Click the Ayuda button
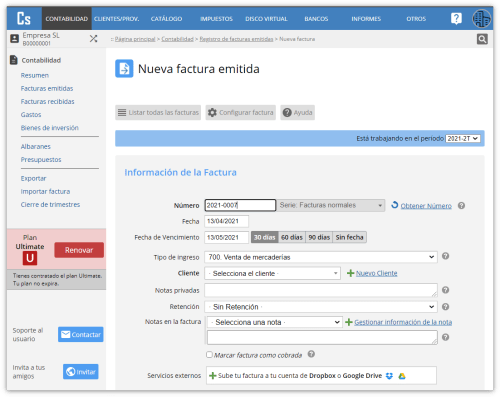Viewport: 500px width, 397px height. (x=297, y=112)
